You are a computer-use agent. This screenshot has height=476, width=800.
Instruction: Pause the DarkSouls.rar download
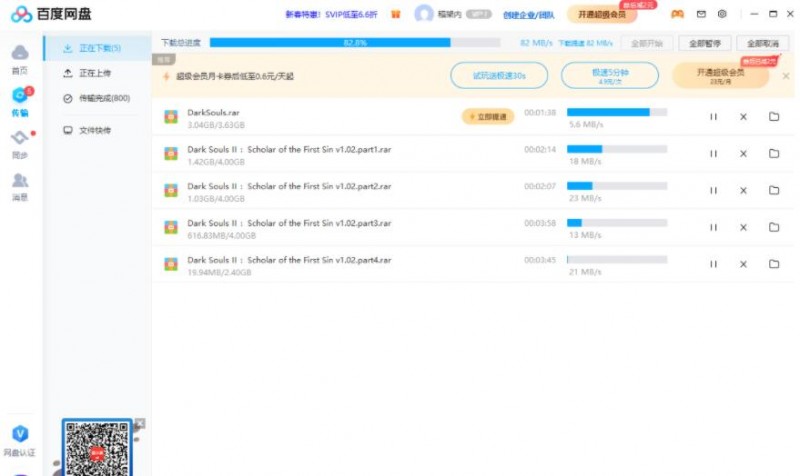[713, 117]
